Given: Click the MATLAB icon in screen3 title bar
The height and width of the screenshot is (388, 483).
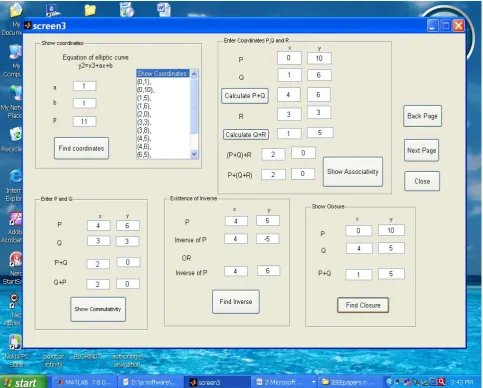Looking at the screenshot, I should (x=28, y=26).
